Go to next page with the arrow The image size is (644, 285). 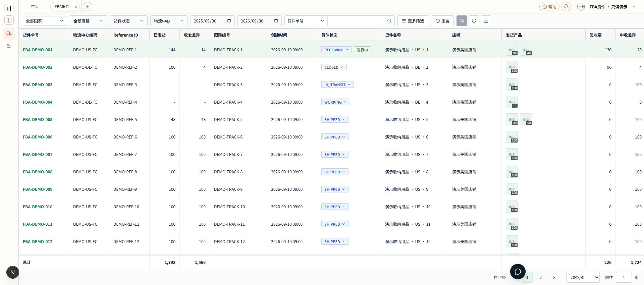554,277
